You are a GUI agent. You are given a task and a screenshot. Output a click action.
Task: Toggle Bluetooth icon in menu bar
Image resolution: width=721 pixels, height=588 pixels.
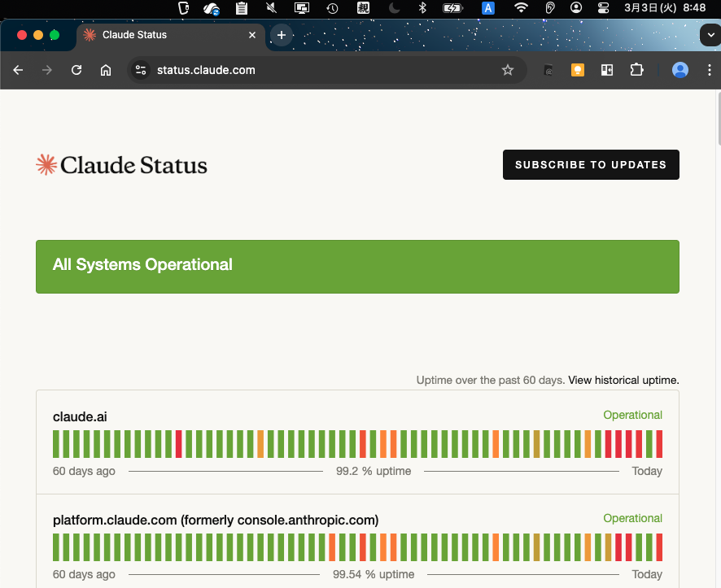point(422,8)
